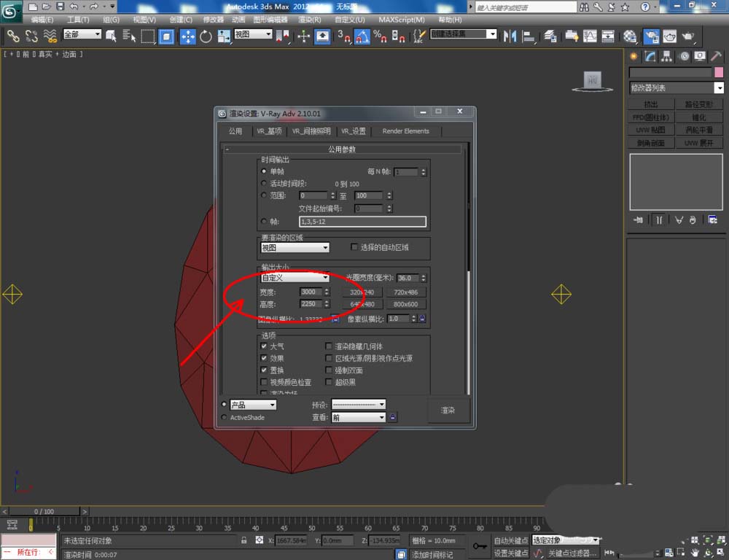Open the Hierarchy tab in command panel
Viewport: 729px width, 560px height.
[666, 56]
